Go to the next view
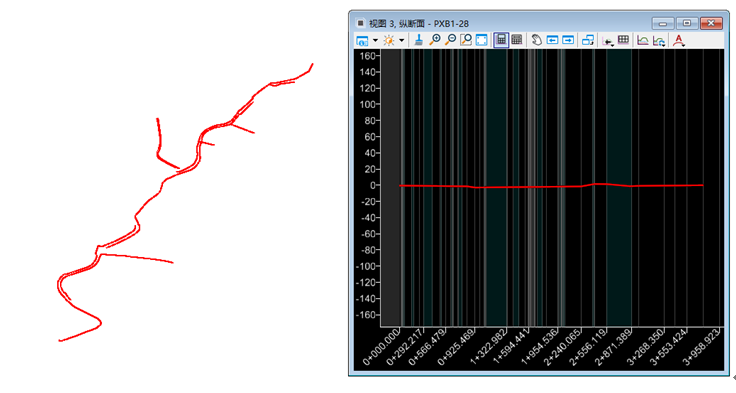 click(x=568, y=40)
